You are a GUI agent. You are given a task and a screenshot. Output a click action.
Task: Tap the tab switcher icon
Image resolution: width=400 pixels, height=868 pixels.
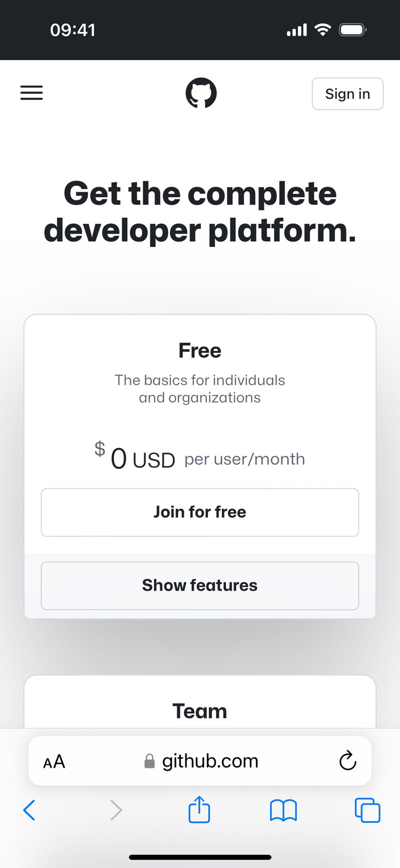point(367,810)
